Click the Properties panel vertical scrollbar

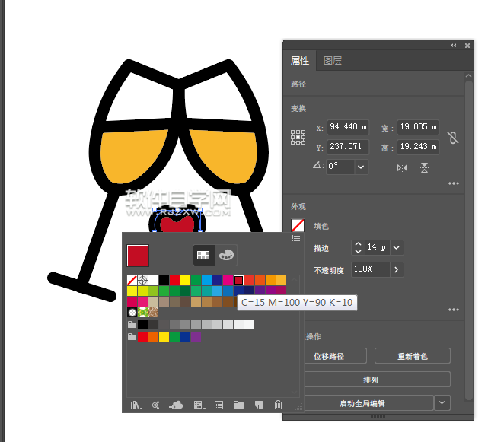pyautogui.click(x=469, y=240)
